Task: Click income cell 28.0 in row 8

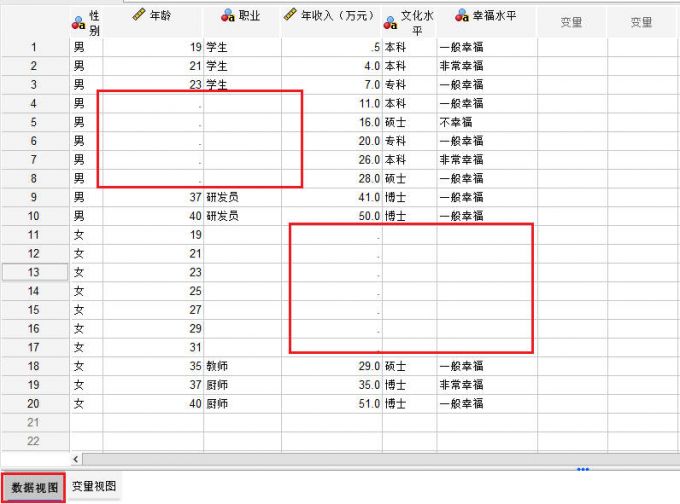Action: 332,179
